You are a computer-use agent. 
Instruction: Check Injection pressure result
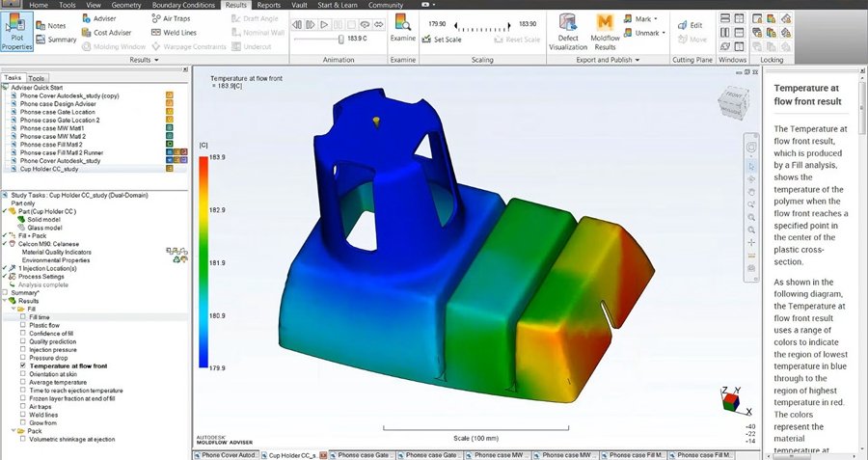23,350
